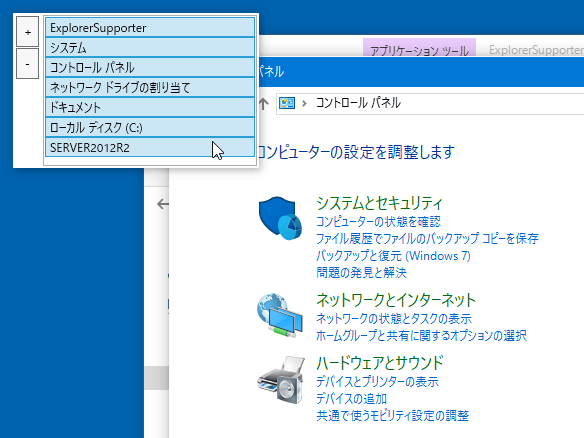Click コントロール パネル breadcrumb in address bar
Screen dimensions: 584x438
tap(358, 103)
